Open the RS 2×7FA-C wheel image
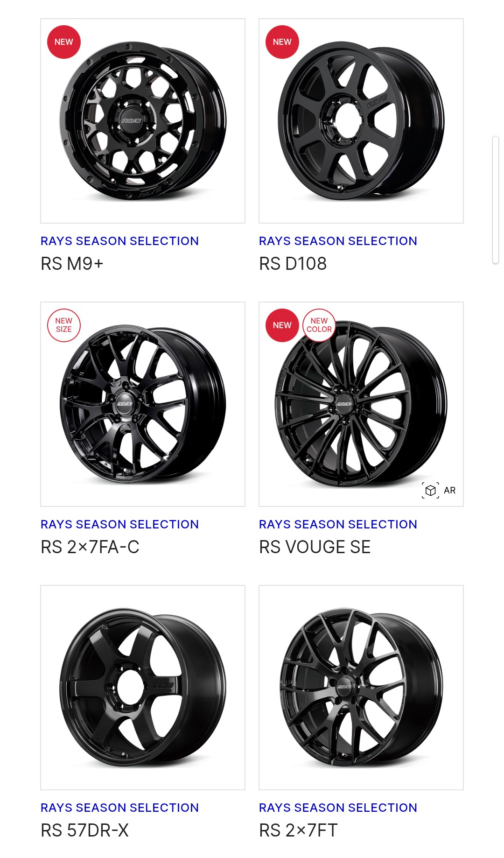504x858 pixels. click(x=143, y=404)
